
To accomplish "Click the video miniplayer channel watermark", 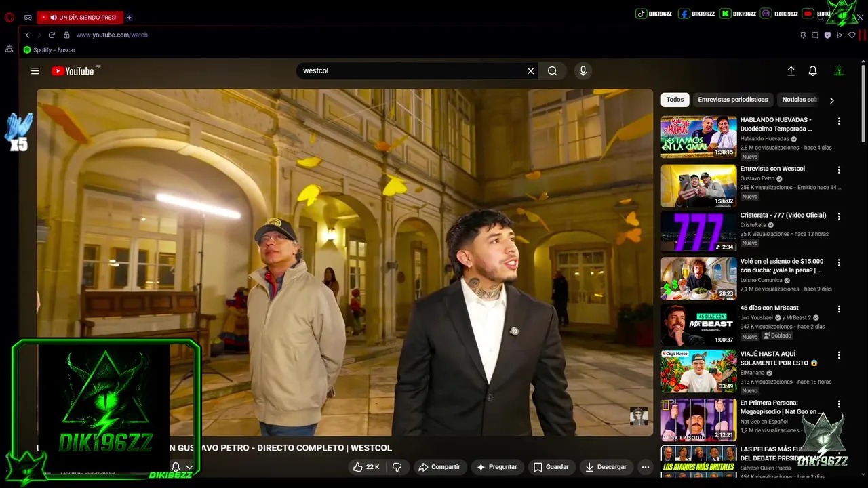I will coord(639,416).
